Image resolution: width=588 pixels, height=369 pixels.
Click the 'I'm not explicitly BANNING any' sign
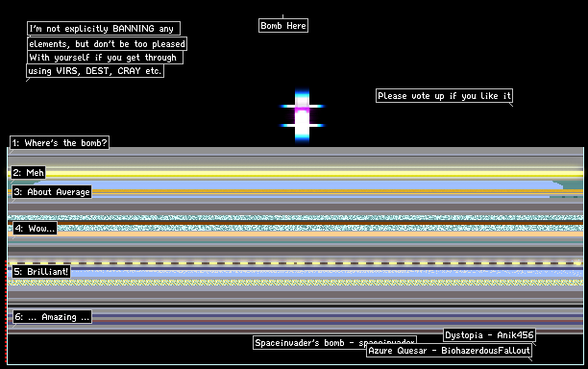click(x=104, y=29)
